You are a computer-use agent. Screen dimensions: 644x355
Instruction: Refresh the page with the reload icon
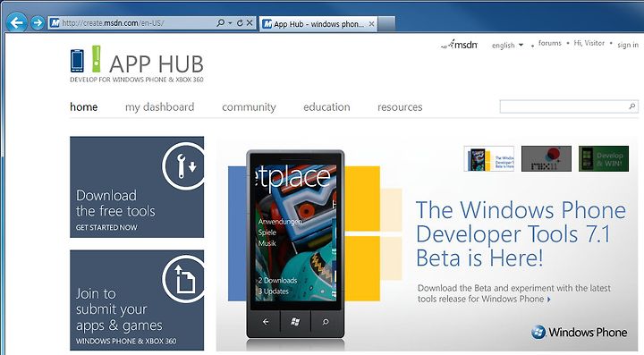(240, 23)
